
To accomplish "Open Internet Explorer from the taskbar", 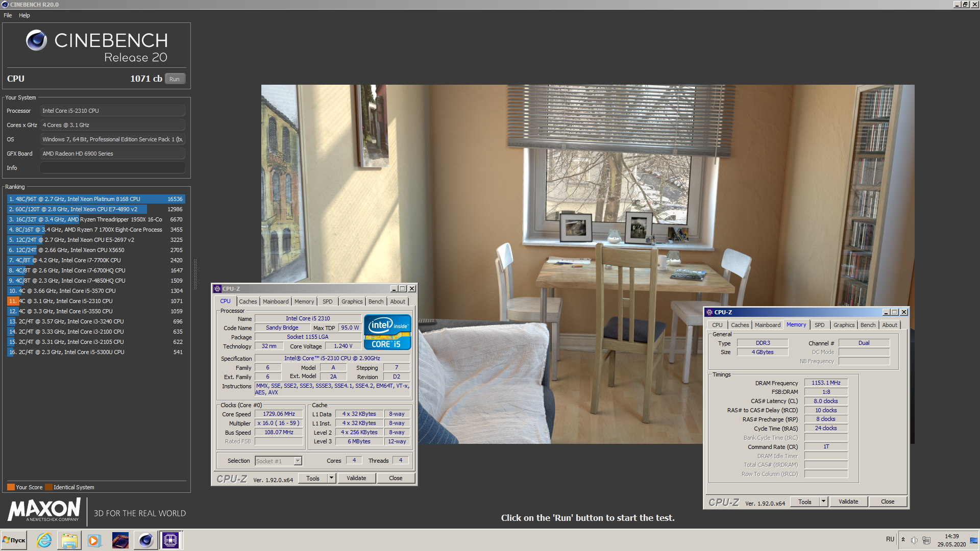I will (44, 540).
